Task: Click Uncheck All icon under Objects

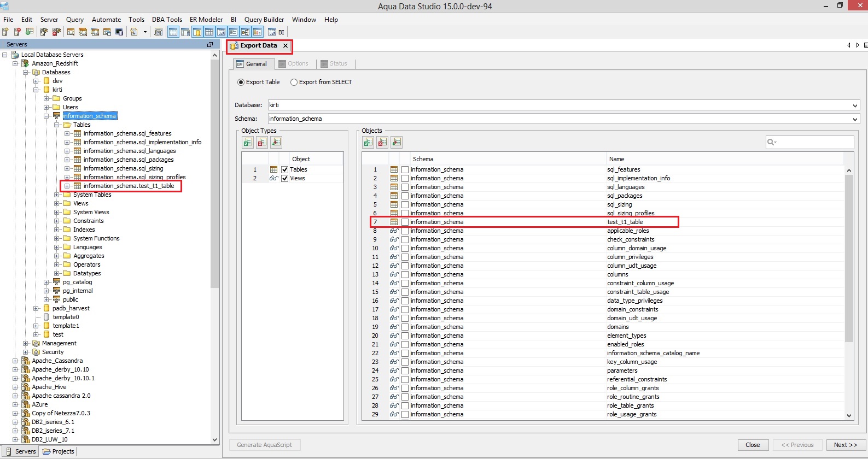Action: (383, 142)
